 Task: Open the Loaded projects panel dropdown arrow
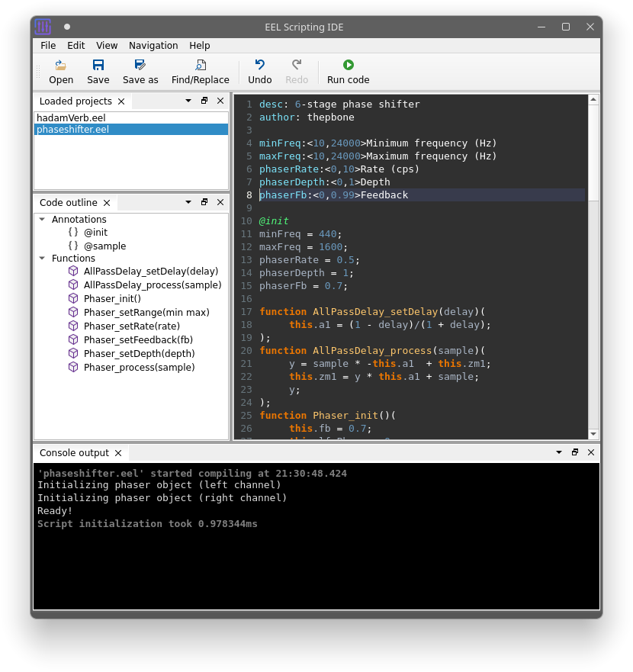pos(188,101)
